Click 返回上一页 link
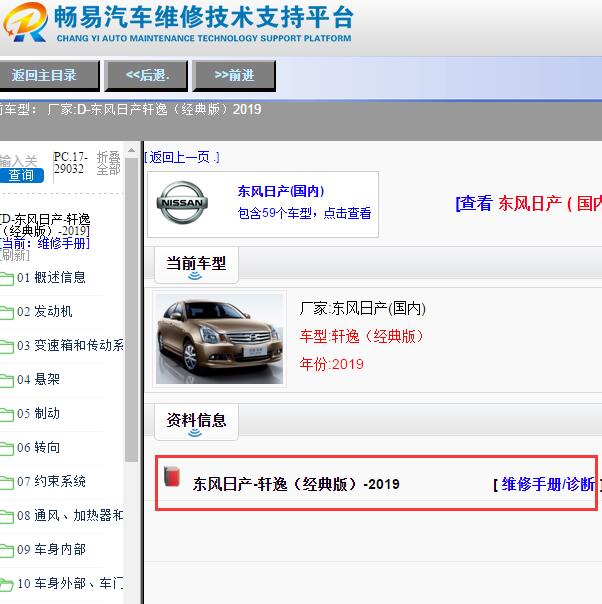 182,158
